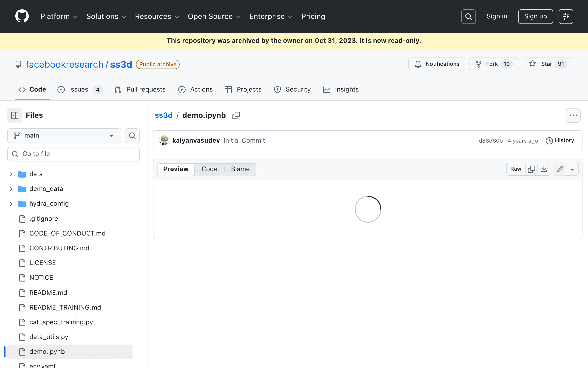
Task: Expand the Solutions menu
Action: tap(106, 16)
